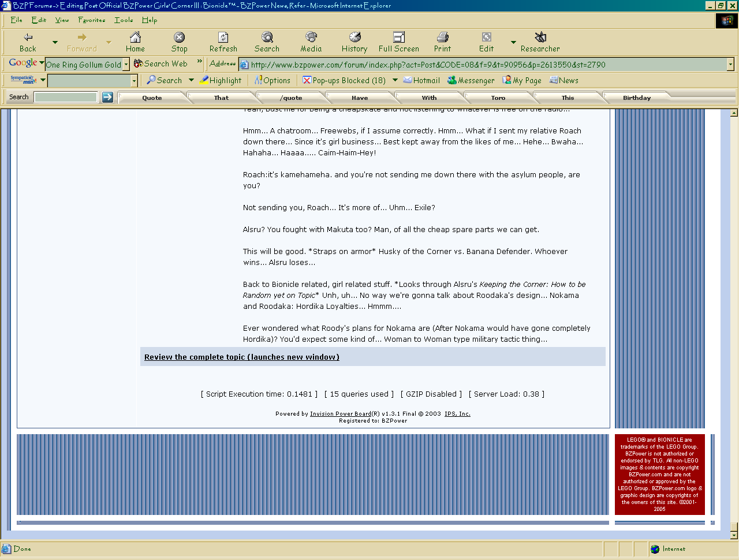The height and width of the screenshot is (560, 739).
Task: Open the Tools menu
Action: (x=124, y=20)
